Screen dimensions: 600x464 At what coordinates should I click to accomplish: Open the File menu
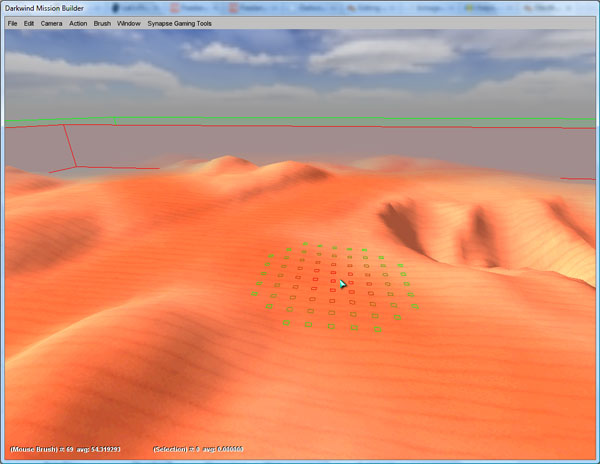(13, 22)
